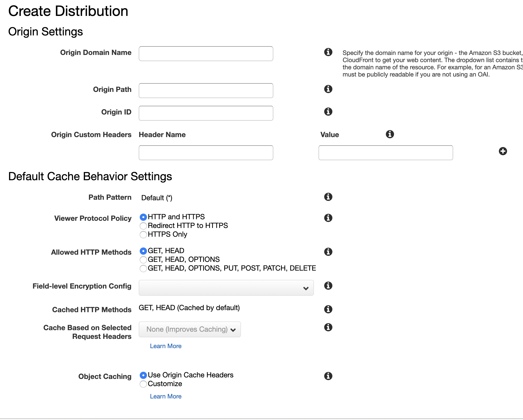This screenshot has width=523, height=420.
Task: Focus the Origin ID field
Action: point(206,113)
